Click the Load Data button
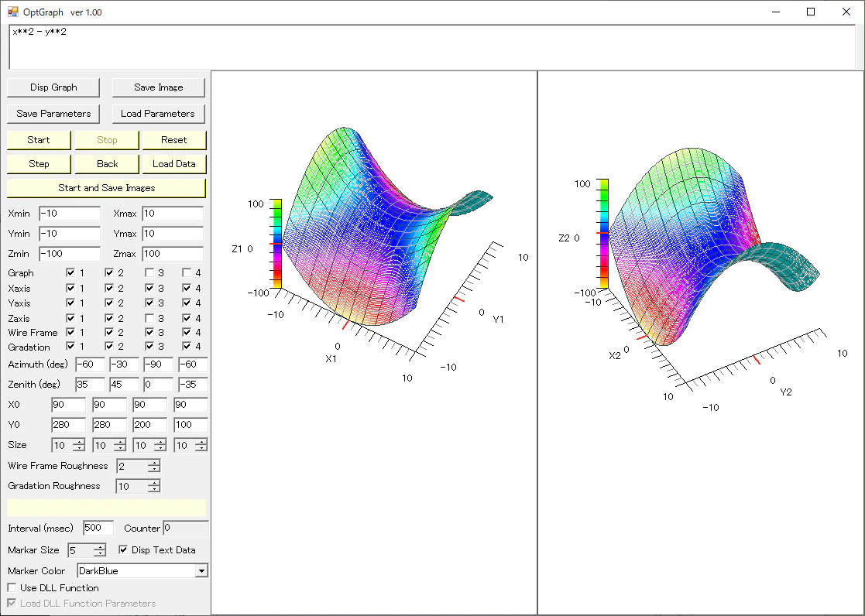The width and height of the screenshot is (865, 616). tap(173, 164)
